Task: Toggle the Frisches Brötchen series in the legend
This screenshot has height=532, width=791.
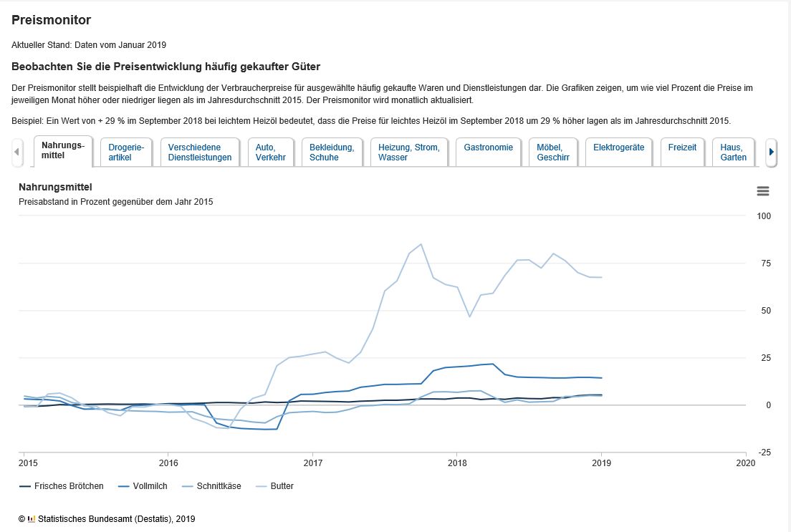Action: pos(62,486)
